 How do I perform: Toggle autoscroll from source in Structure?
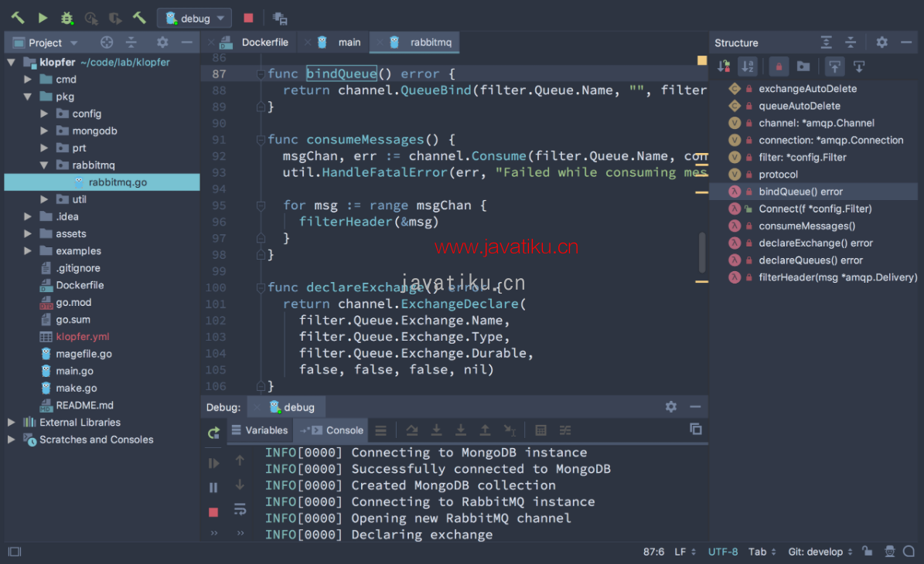pyautogui.click(x=859, y=66)
